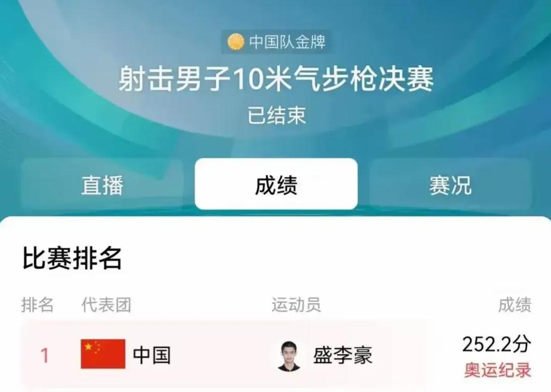Switch to the 直播 tab

(102, 184)
